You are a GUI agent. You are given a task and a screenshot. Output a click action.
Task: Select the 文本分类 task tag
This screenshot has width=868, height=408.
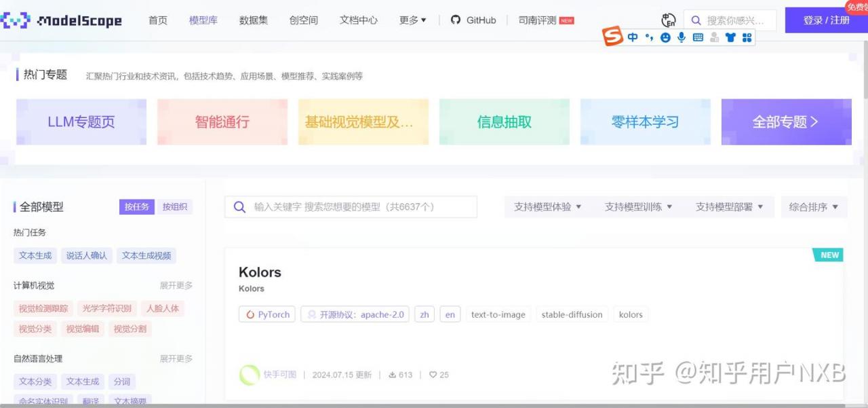(35, 382)
